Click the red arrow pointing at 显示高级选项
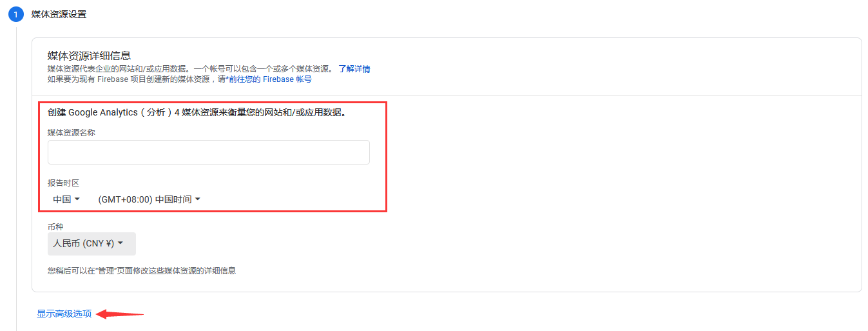This screenshot has height=331, width=868. coord(119,314)
